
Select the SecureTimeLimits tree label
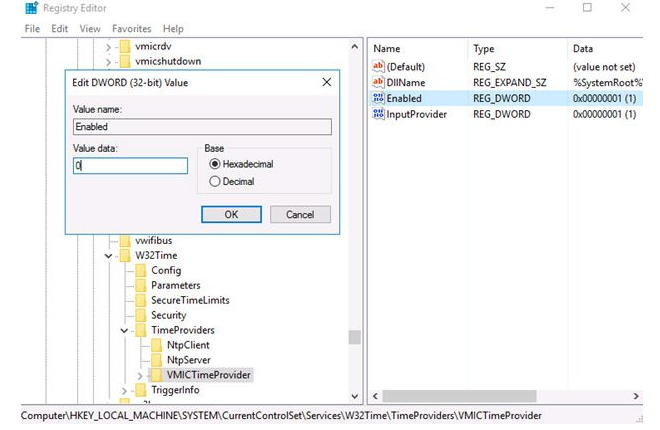coord(190,300)
